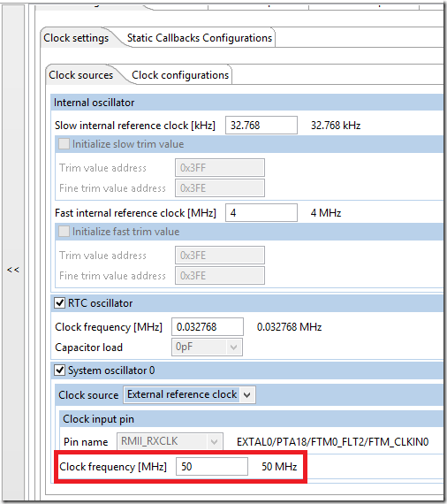Click slow Fine trim value address field
Screen dimensions: 447x504
[220, 187]
